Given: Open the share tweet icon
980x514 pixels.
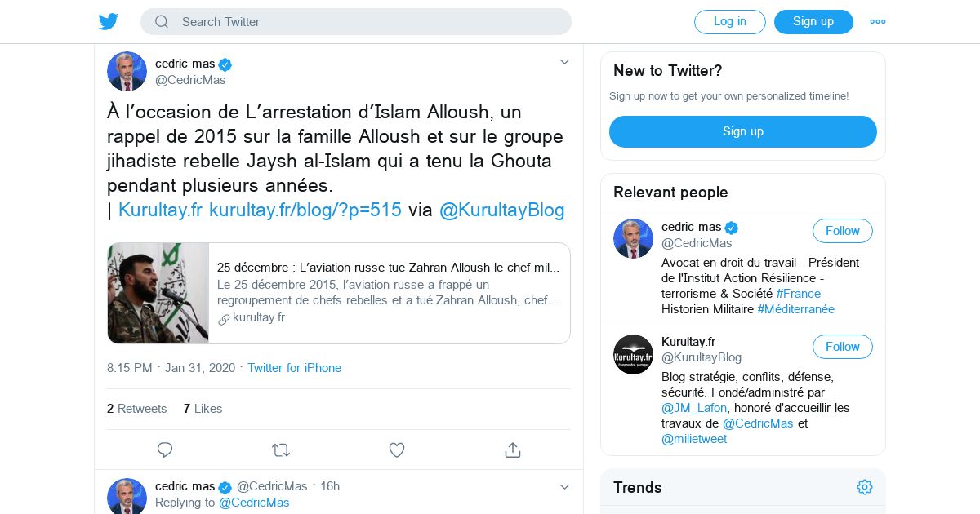Looking at the screenshot, I should click(x=513, y=450).
